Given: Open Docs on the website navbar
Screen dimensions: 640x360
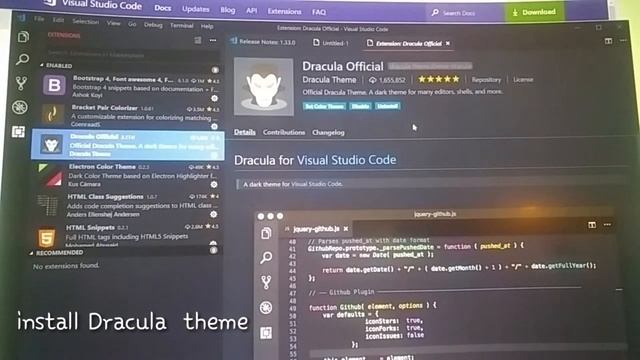Looking at the screenshot, I should pos(162,8).
